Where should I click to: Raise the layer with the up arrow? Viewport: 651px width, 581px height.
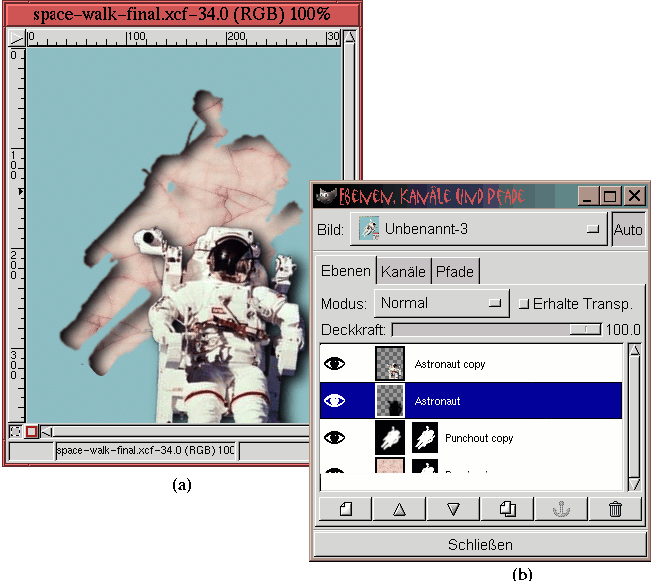coord(399,509)
